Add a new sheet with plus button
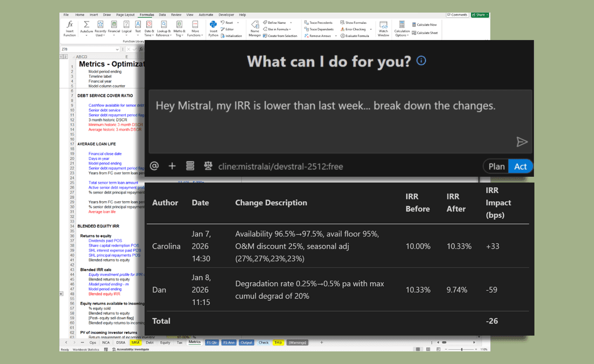Viewport: 594px width, 364px height. tap(321, 343)
